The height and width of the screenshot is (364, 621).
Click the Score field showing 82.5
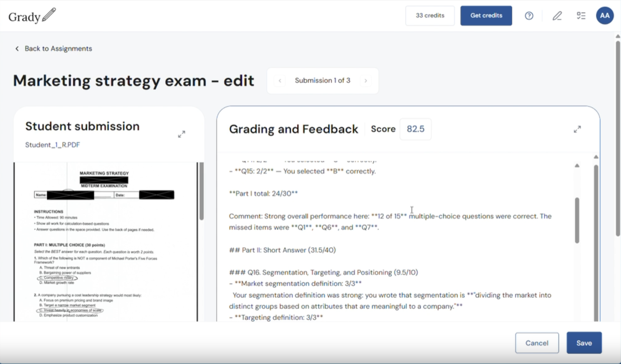pos(415,129)
